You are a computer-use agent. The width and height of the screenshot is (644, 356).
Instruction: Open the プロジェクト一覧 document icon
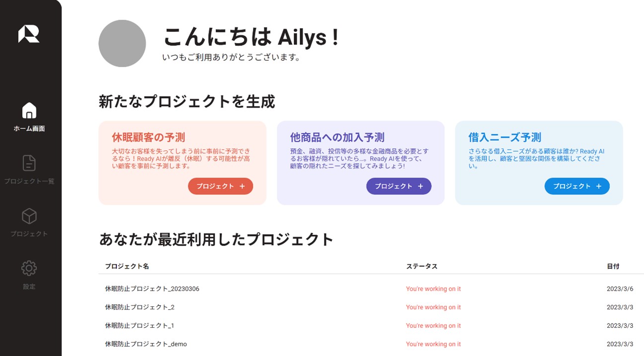29,163
